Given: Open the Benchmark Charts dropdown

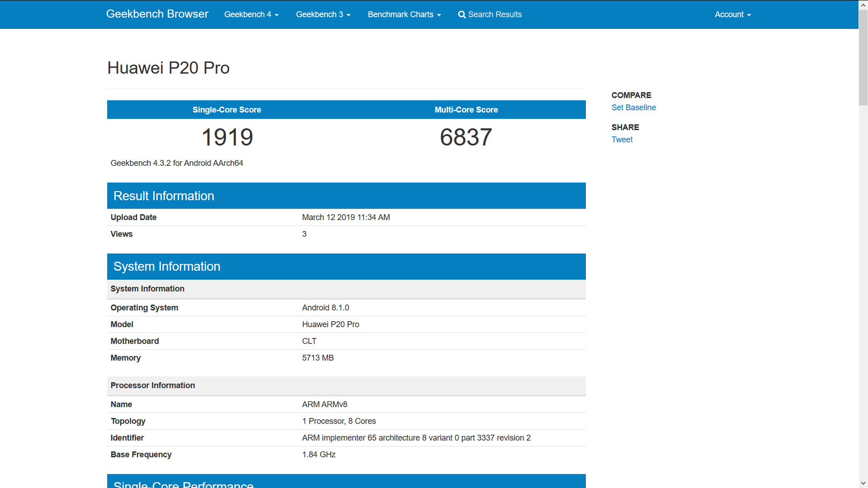Looking at the screenshot, I should [404, 14].
